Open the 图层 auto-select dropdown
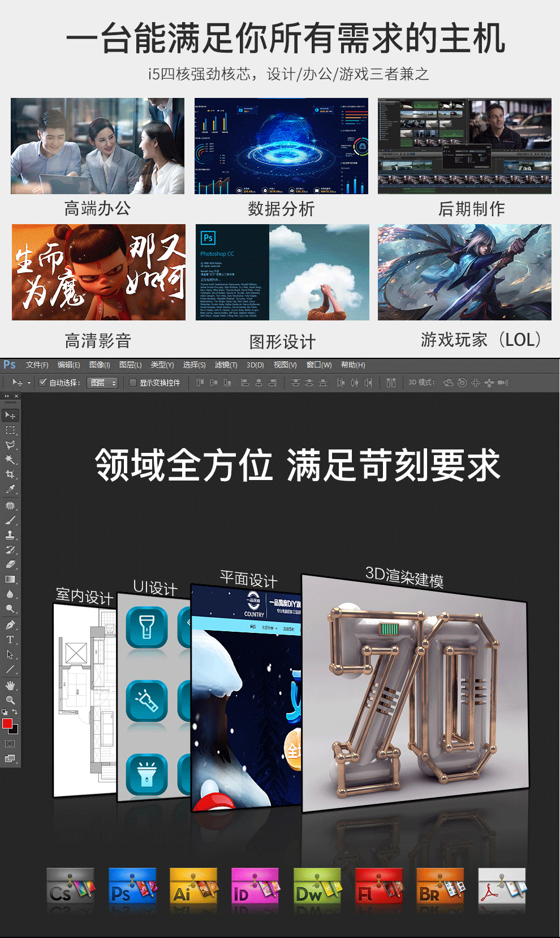 (102, 383)
